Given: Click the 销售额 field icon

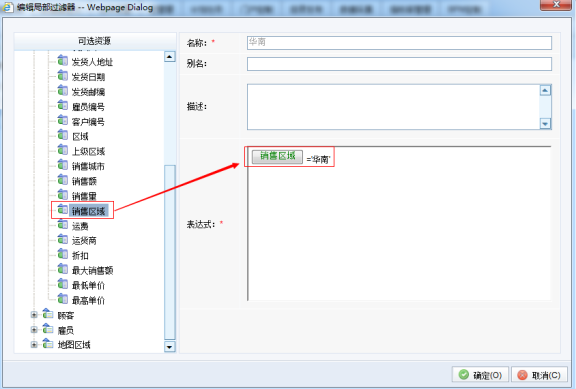Looking at the screenshot, I should (63, 180).
